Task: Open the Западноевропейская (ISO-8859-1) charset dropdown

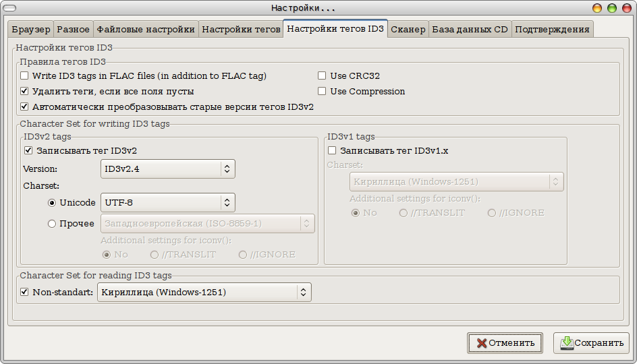Action: (x=208, y=224)
